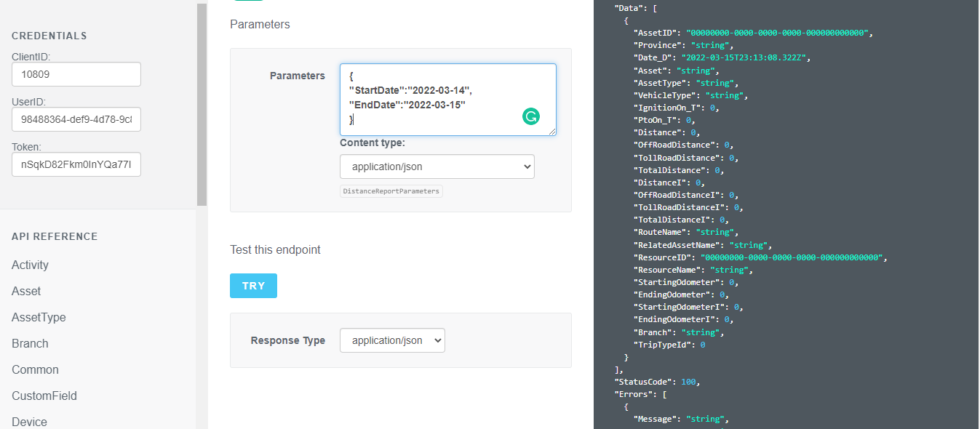980x429 pixels.
Task: Open the AssetType API reference link
Action: click(x=39, y=317)
